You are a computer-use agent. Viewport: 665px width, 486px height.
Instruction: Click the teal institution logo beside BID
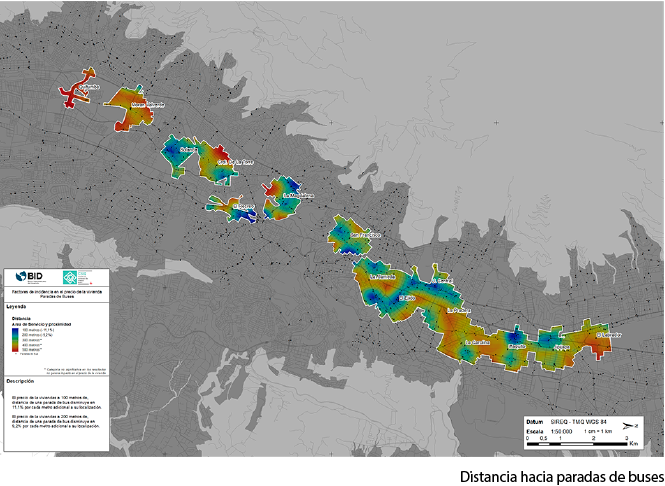(x=69, y=279)
